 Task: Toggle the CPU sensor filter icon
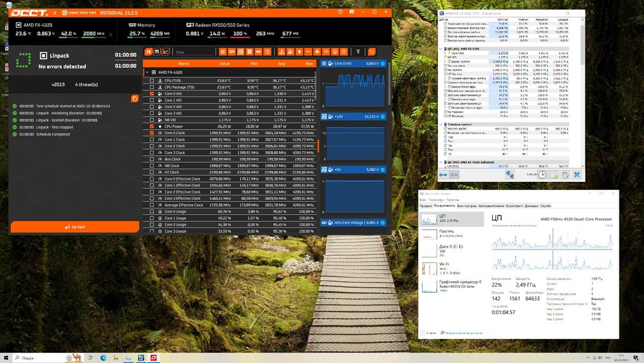[x=223, y=52]
